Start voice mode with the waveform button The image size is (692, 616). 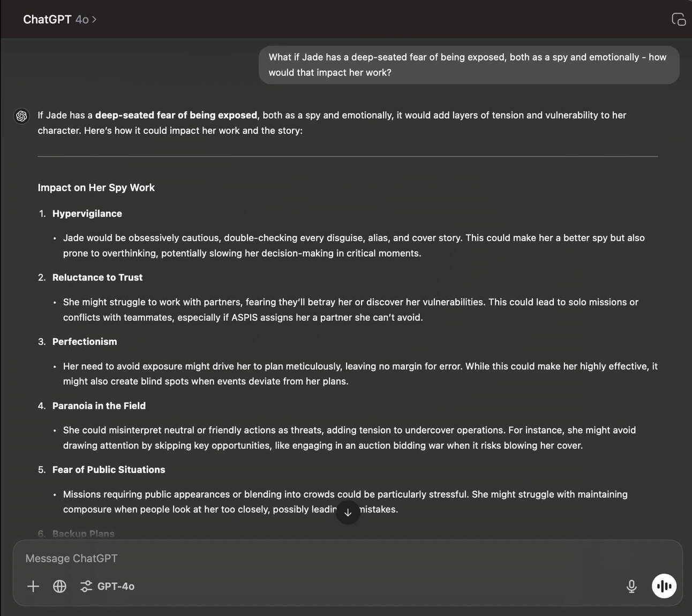point(664,586)
